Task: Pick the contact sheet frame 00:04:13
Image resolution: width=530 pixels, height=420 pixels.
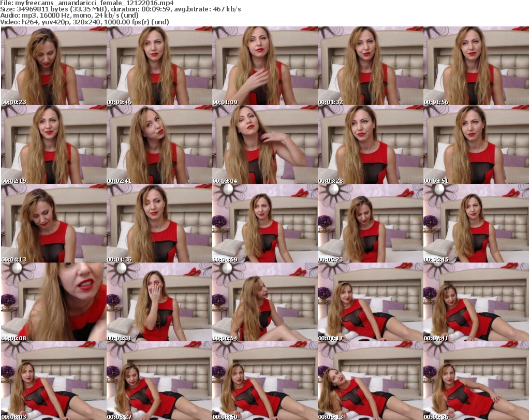Action: click(54, 223)
